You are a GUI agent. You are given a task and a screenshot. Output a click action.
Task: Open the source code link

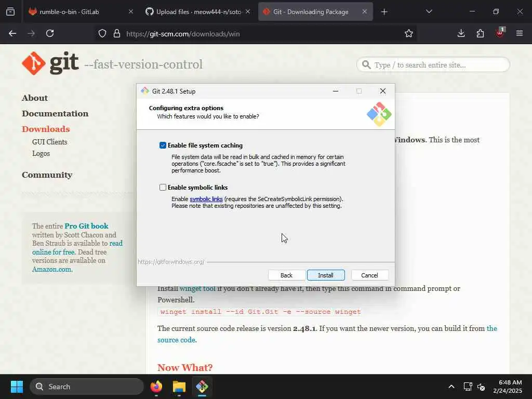pyautogui.click(x=177, y=340)
